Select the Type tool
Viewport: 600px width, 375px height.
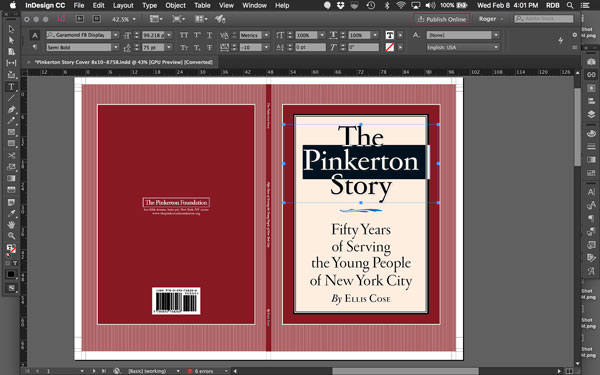11,87
